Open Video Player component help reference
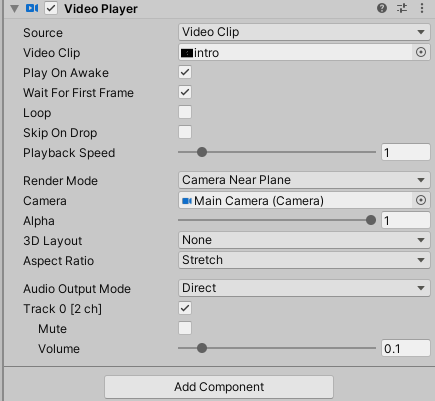 click(x=382, y=8)
